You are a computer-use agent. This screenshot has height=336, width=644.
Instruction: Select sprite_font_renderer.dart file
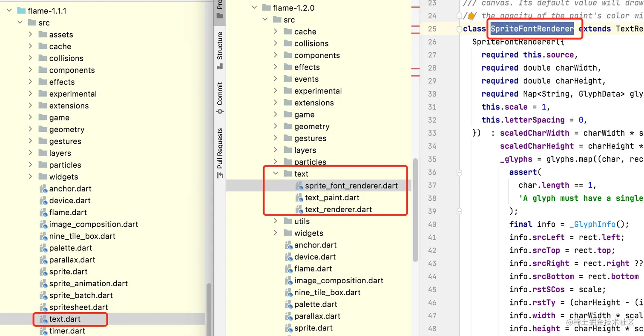pos(351,185)
